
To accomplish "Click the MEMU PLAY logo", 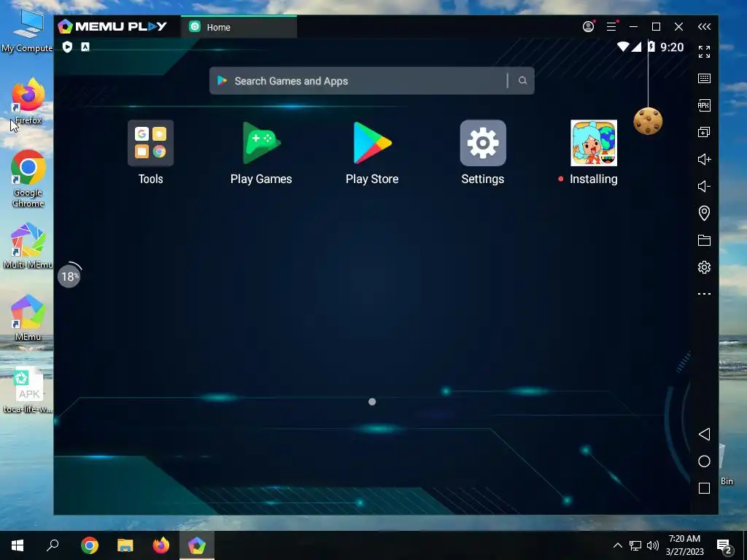I will click(112, 27).
